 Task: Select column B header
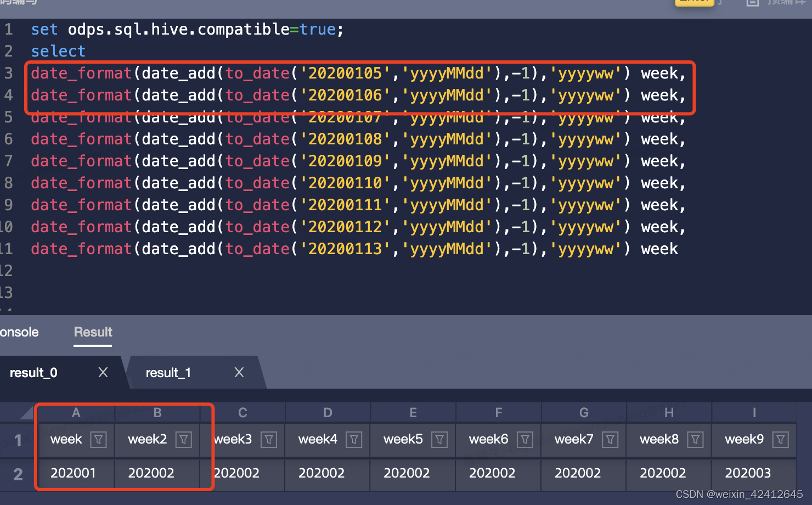point(157,413)
